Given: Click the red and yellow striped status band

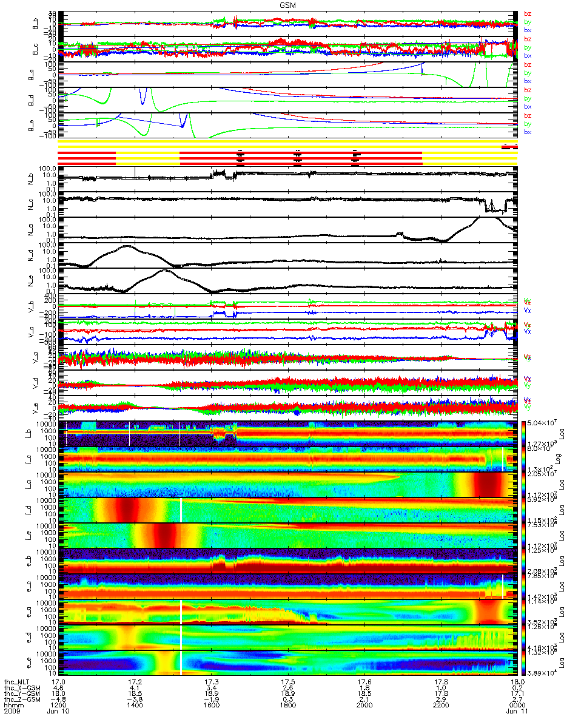Looking at the screenshot, I should (287, 154).
